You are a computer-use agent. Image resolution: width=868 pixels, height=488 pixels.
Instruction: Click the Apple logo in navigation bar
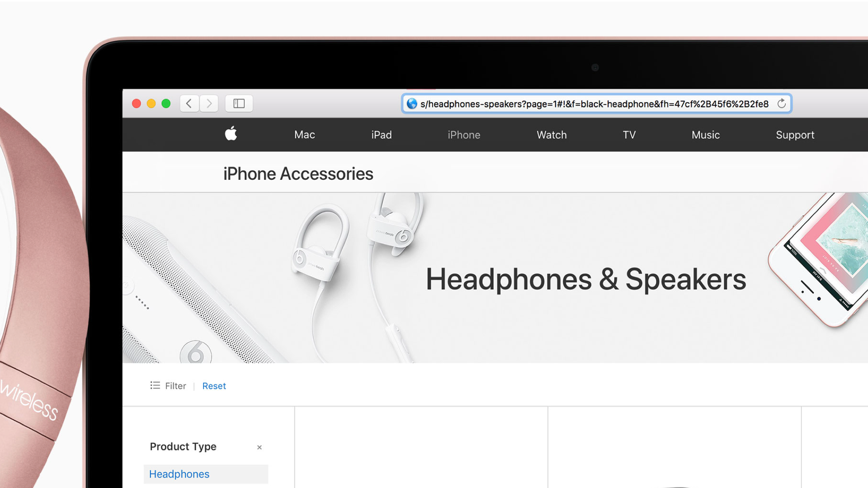(231, 134)
